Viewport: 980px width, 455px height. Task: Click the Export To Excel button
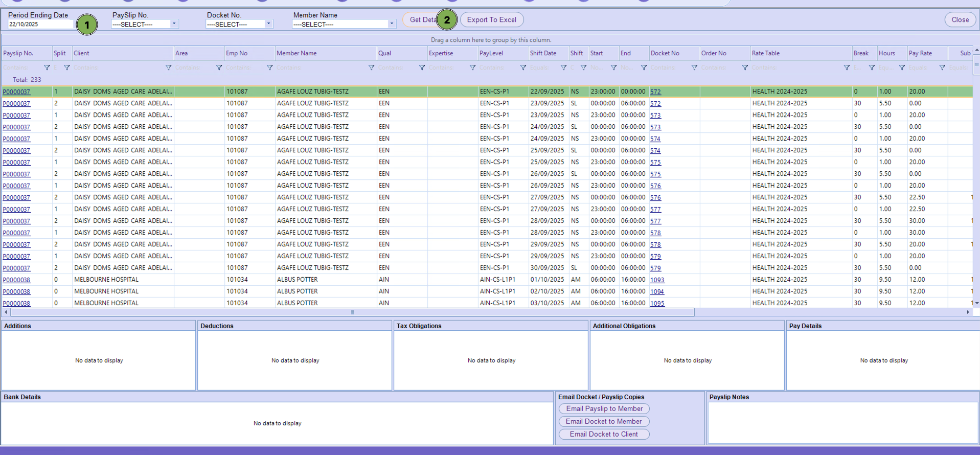491,20
